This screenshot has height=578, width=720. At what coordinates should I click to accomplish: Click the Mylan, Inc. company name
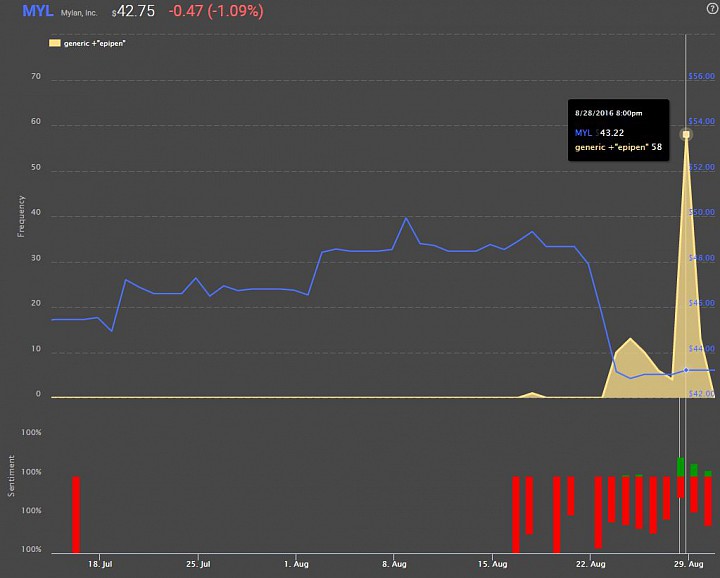point(79,13)
